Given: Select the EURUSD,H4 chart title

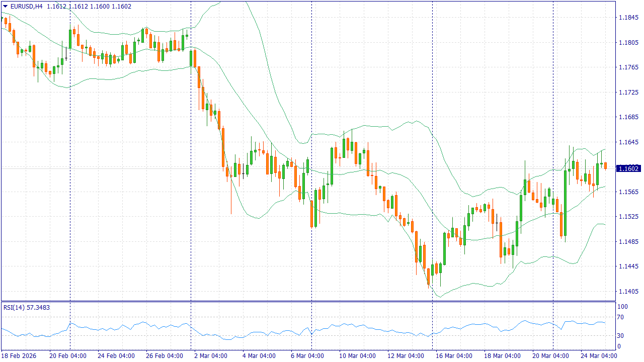Looking at the screenshot, I should [27, 7].
